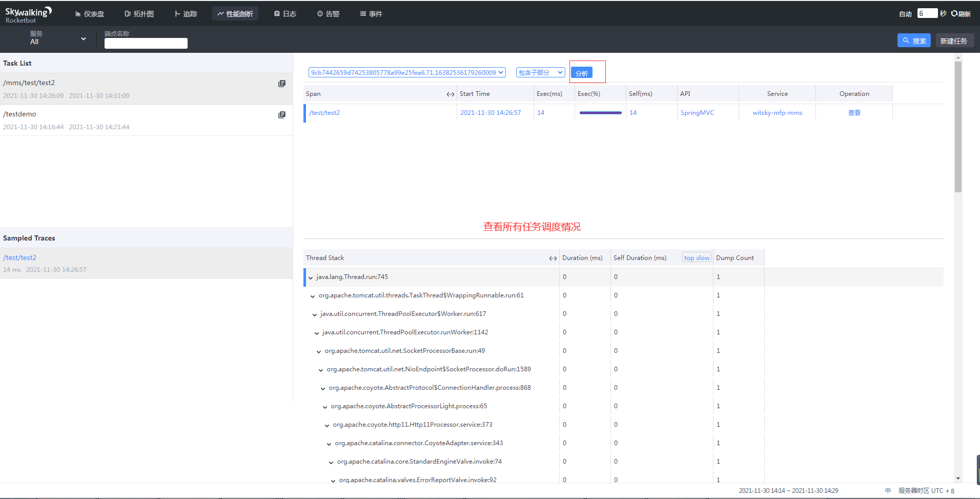980x499 pixels.
Task: Open the 查看 operation link
Action: pyautogui.click(x=854, y=112)
